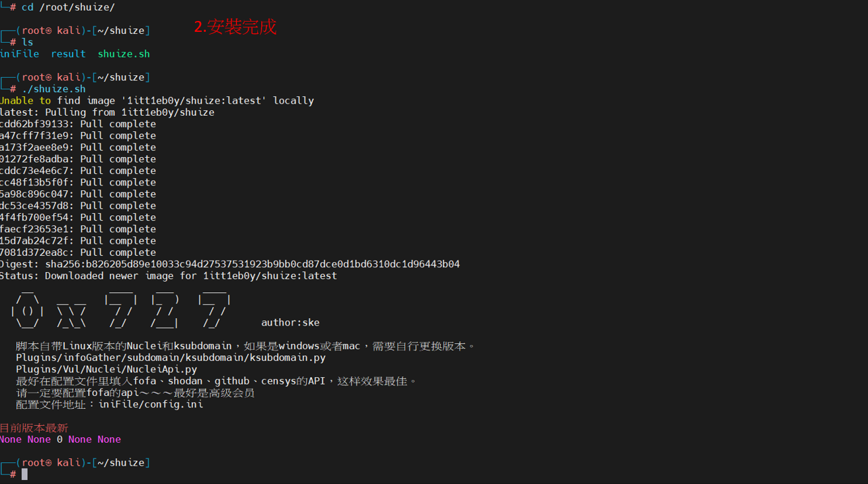This screenshot has height=484, width=868.
Task: Click layer line '5a98c896c047: Pull complete'
Action: 78,194
